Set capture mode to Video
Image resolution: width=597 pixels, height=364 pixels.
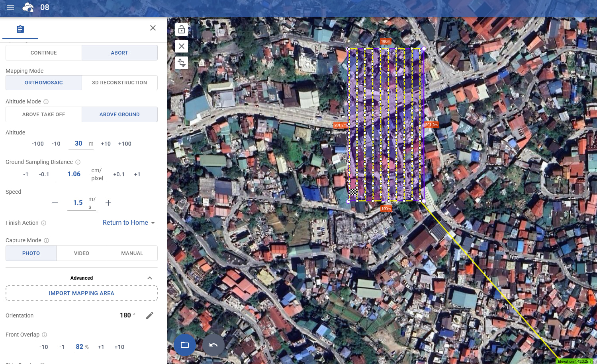point(82,253)
